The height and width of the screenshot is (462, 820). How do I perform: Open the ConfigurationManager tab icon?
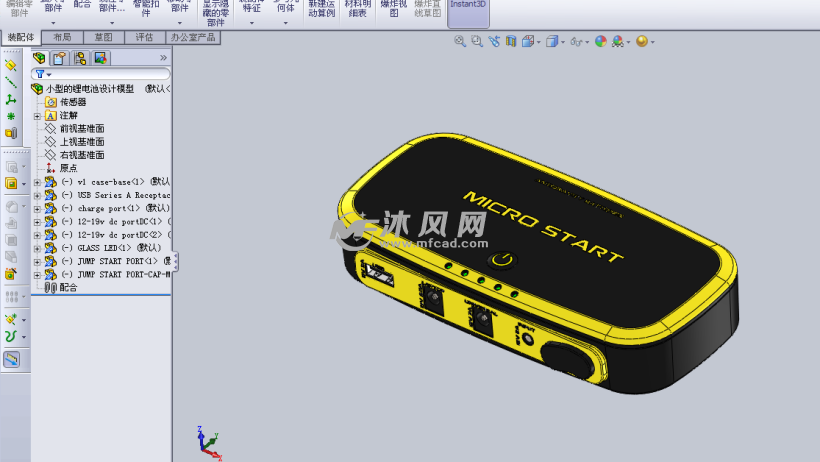click(80, 58)
